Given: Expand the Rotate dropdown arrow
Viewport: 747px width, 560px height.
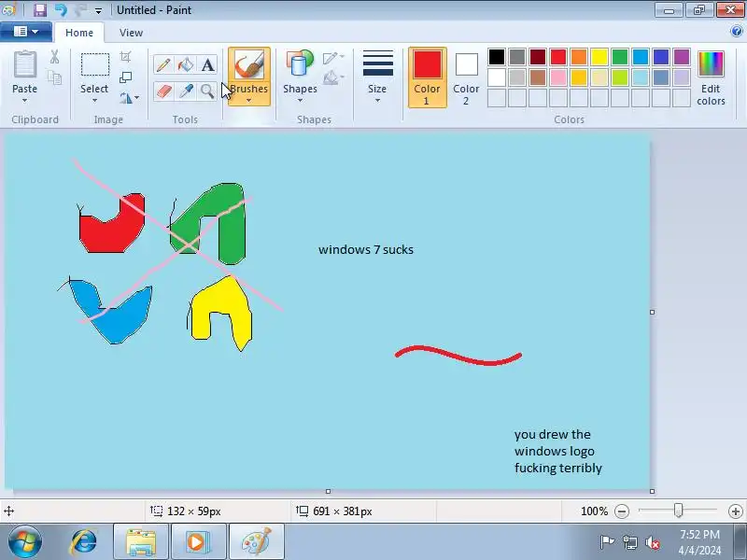Looking at the screenshot, I should pos(136,98).
